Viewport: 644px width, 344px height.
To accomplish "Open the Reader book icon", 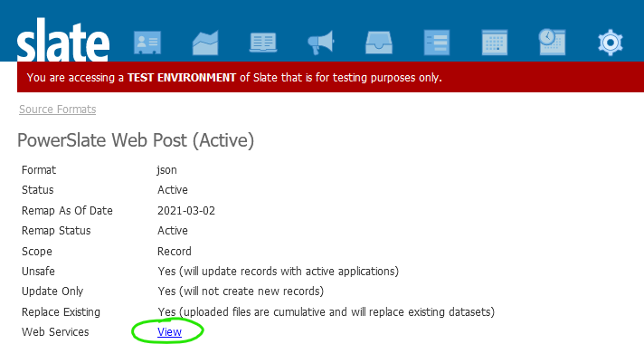I will point(263,43).
